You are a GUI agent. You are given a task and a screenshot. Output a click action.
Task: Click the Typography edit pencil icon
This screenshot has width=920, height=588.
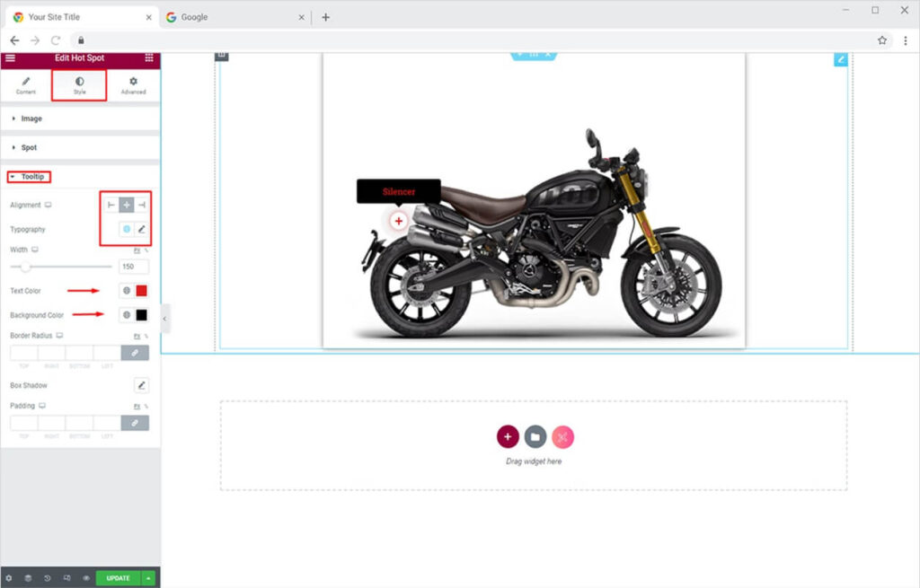(x=141, y=230)
